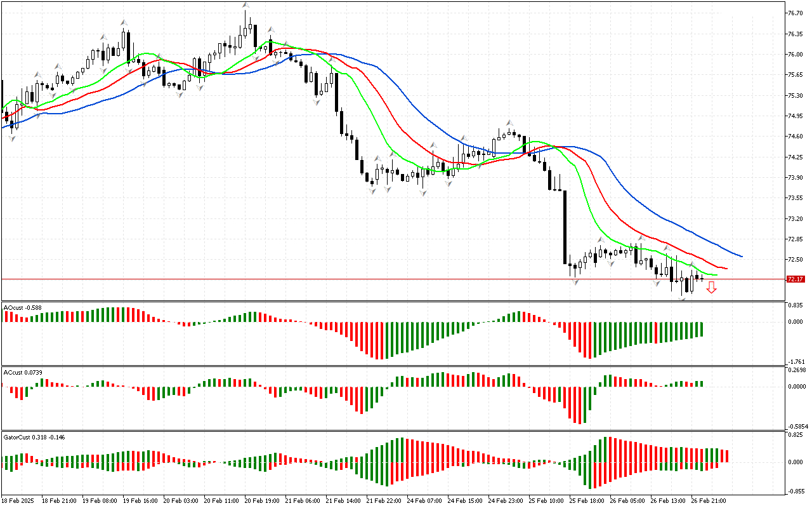The image size is (812, 508).
Task: Click the 21 Feb 22:00 time label
Action: click(384, 501)
